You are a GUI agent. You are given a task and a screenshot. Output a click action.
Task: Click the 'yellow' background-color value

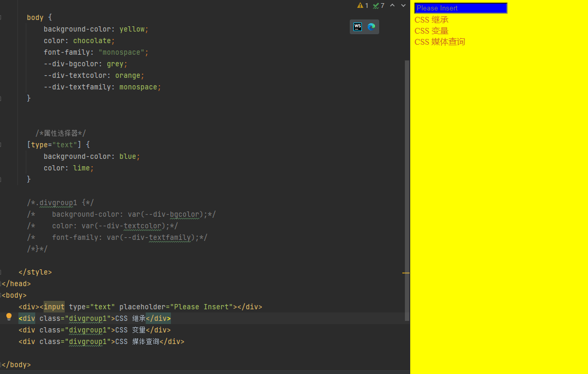click(x=132, y=29)
